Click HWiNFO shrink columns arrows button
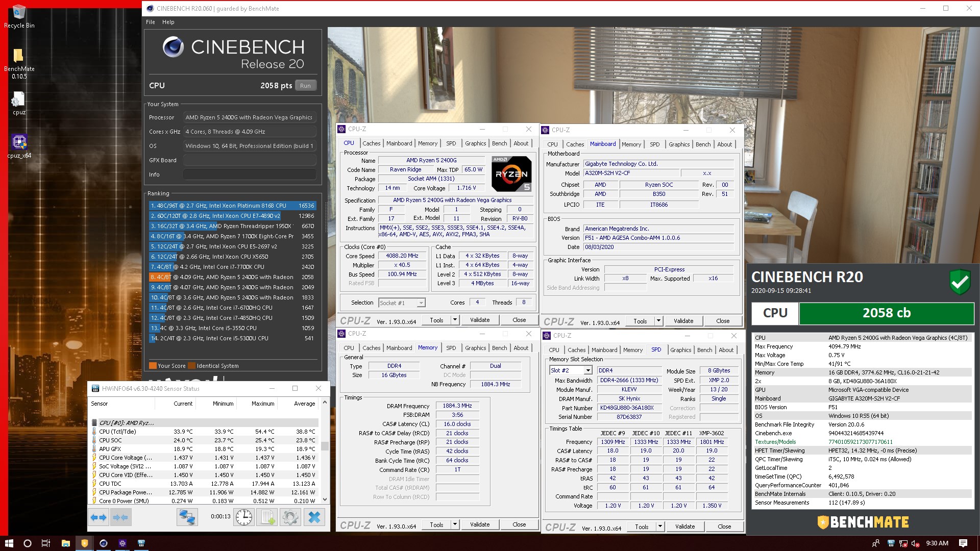 coord(120,517)
